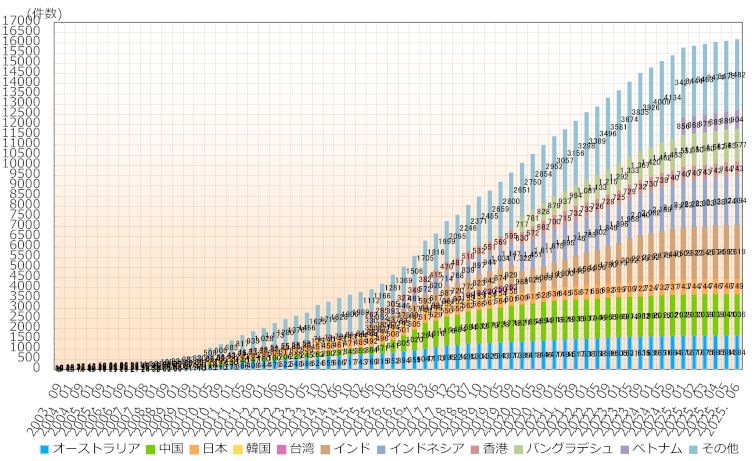Click the 2952 data label
Screen dimensions: 755x461
point(554,166)
